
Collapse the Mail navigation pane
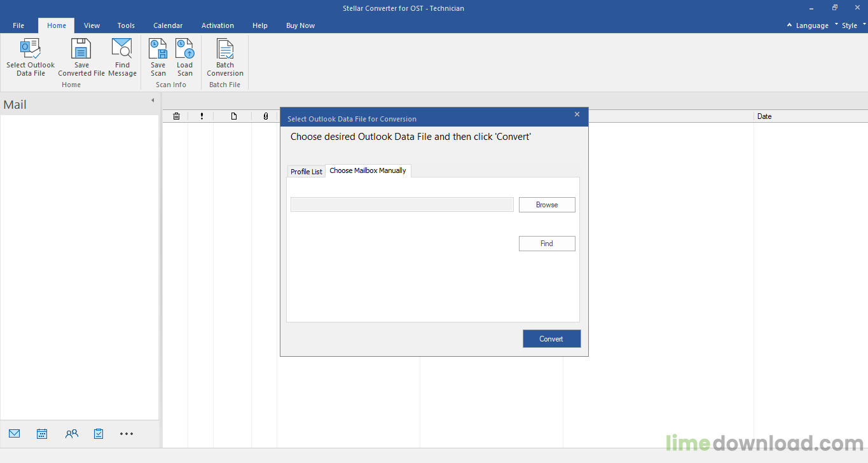pyautogui.click(x=153, y=100)
